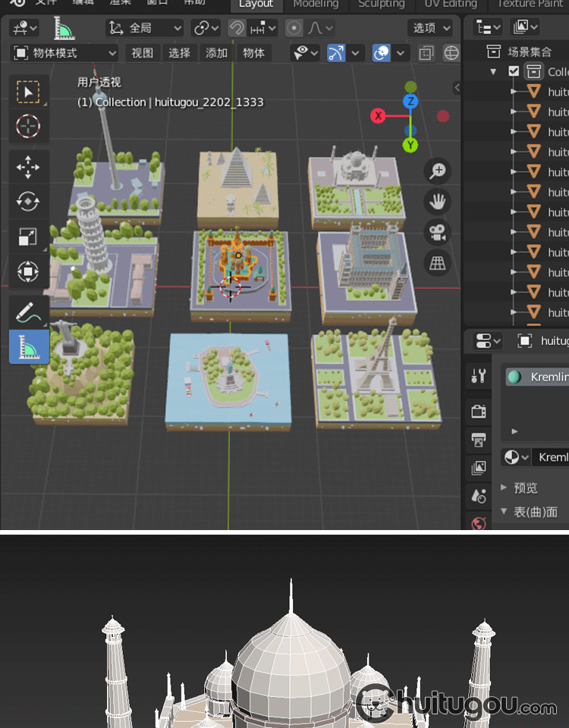Select the Select Box tool
569x728 pixels.
pos(28,92)
